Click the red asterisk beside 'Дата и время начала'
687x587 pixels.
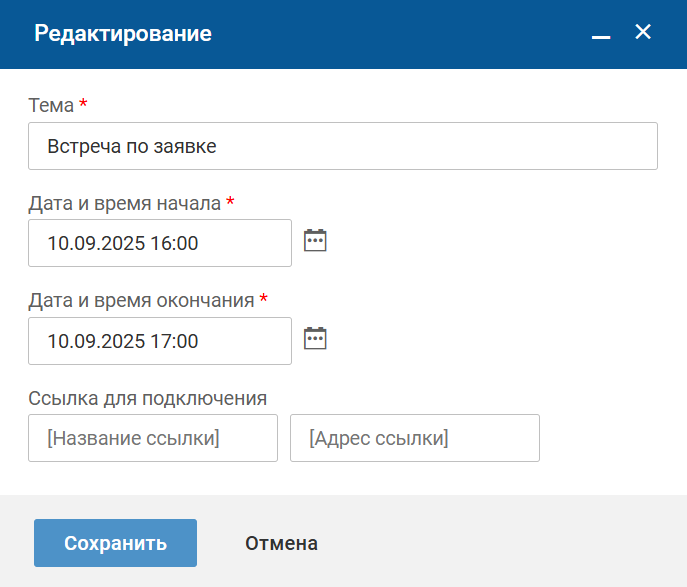click(x=230, y=202)
